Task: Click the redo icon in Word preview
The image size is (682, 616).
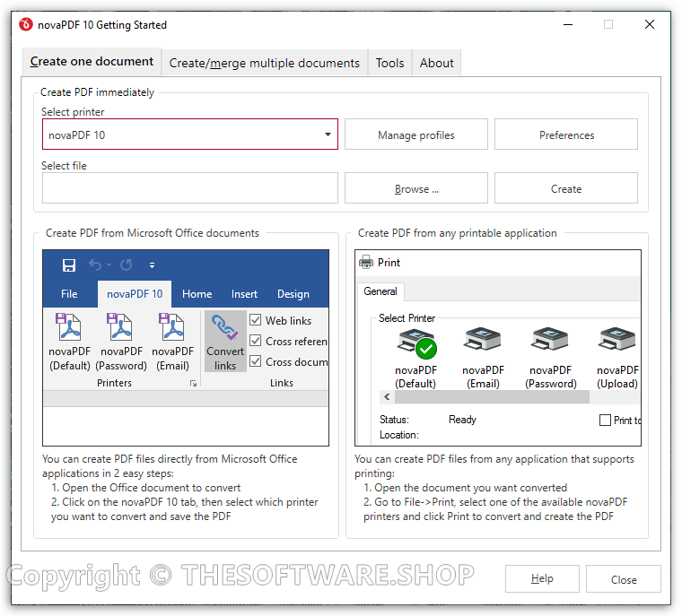Action: (127, 265)
